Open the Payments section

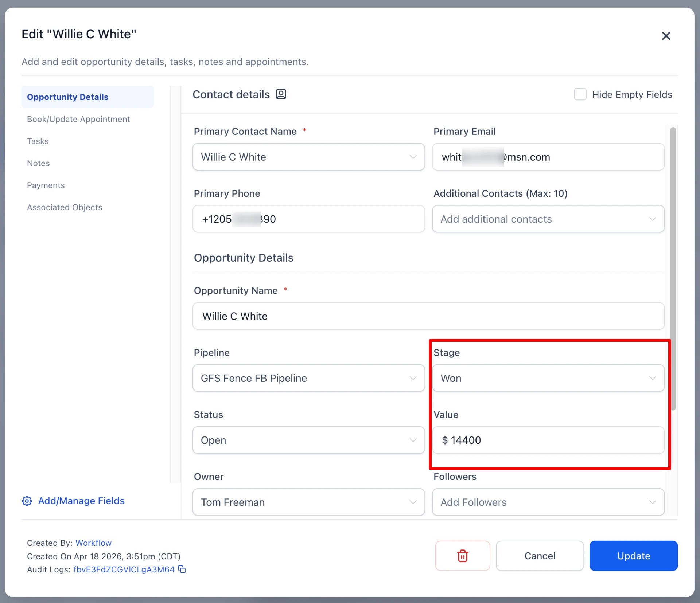[46, 185]
